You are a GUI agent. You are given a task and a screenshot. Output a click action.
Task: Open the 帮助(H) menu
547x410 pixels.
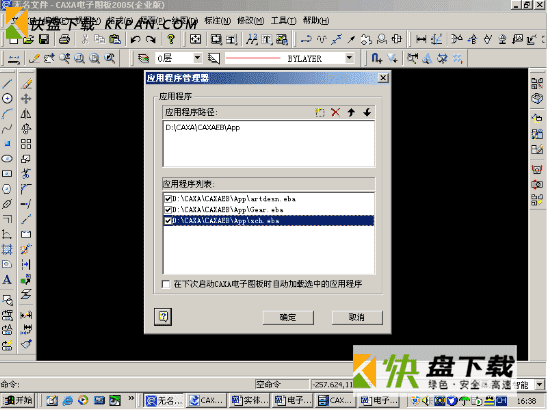point(315,21)
